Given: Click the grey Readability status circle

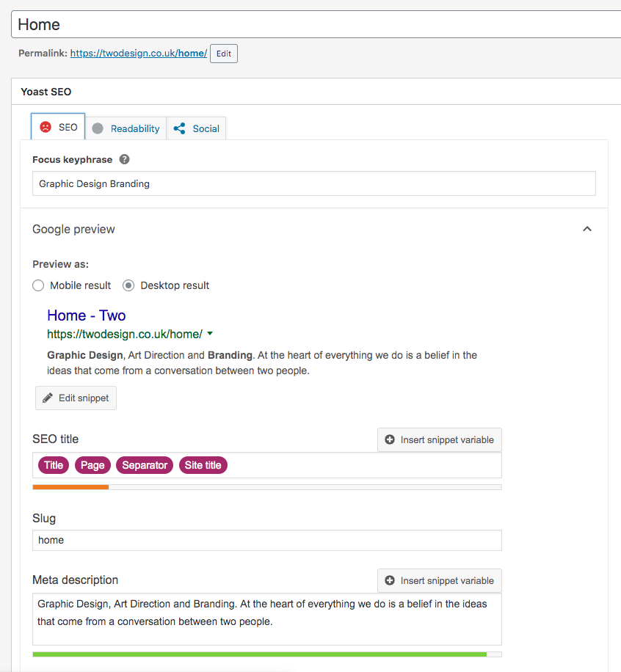Looking at the screenshot, I should pos(98,128).
